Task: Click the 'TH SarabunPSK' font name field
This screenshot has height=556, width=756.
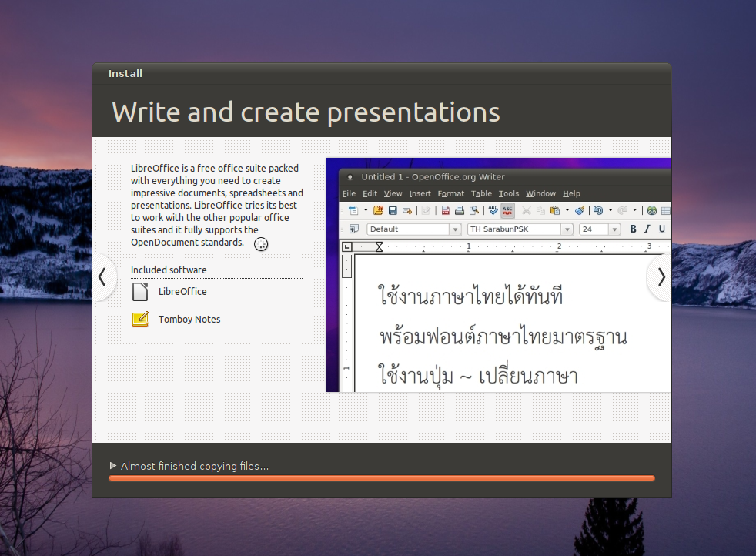Action: pos(514,229)
